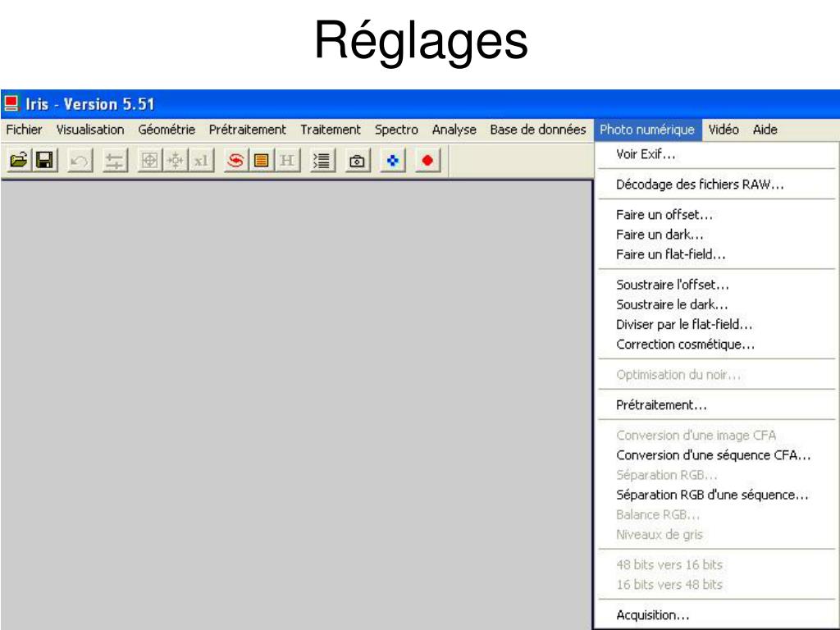Select Conversion d'une séquence CFA...
Viewport: 840px width, 630px height.
pos(716,454)
